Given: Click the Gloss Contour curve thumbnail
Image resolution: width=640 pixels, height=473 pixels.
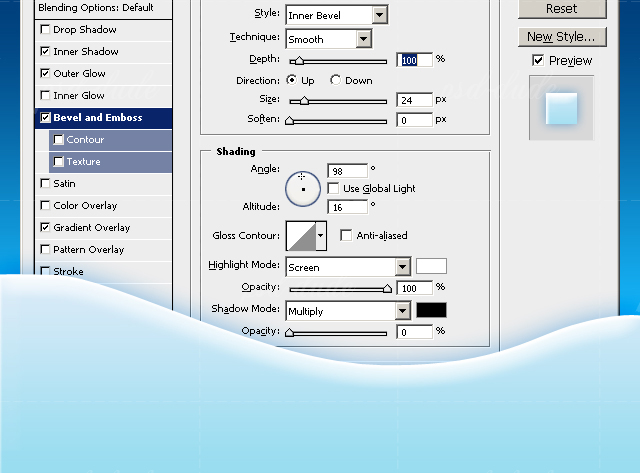Looking at the screenshot, I should point(301,235).
